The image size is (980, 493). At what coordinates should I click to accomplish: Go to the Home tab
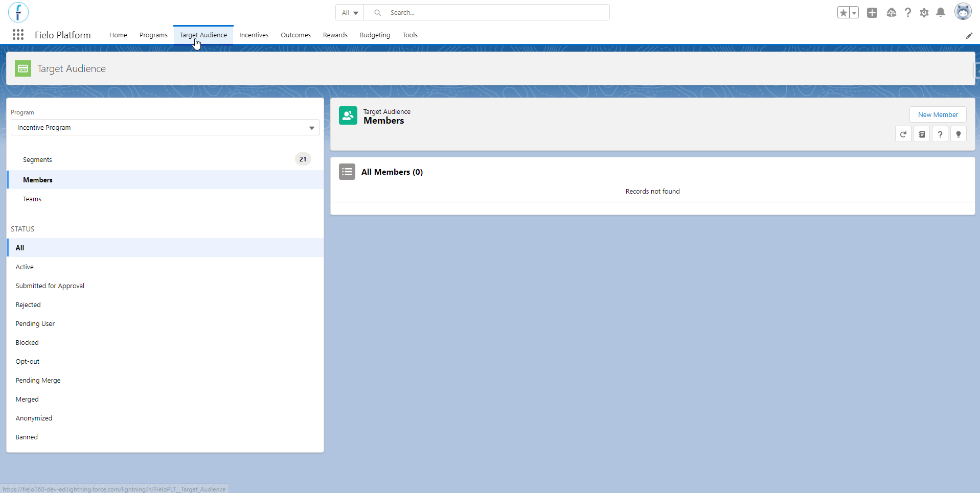[x=118, y=35]
